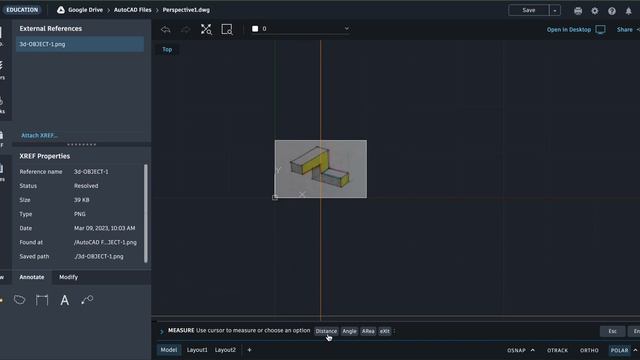Click Open in Desktop link
The height and width of the screenshot is (360, 640).
pyautogui.click(x=569, y=29)
